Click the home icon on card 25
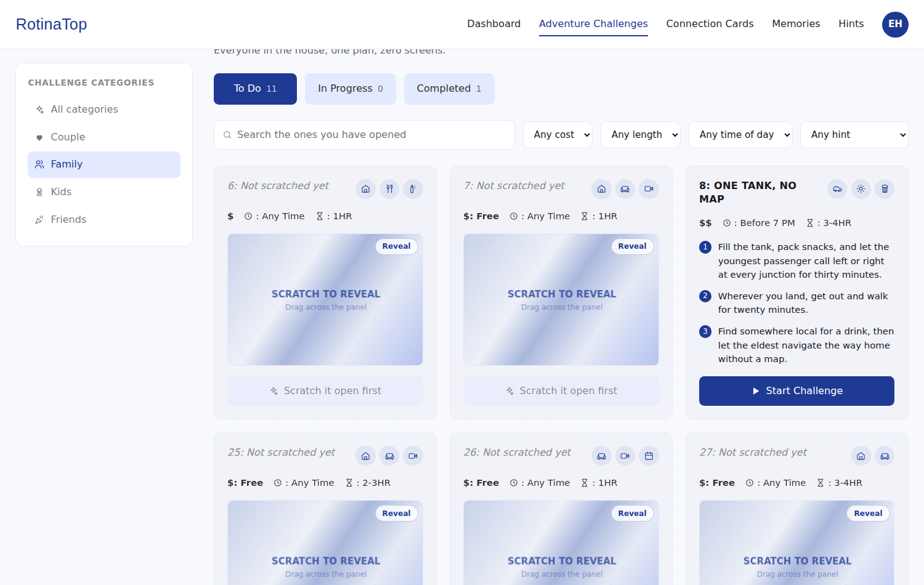This screenshot has height=585, width=924. 365,456
